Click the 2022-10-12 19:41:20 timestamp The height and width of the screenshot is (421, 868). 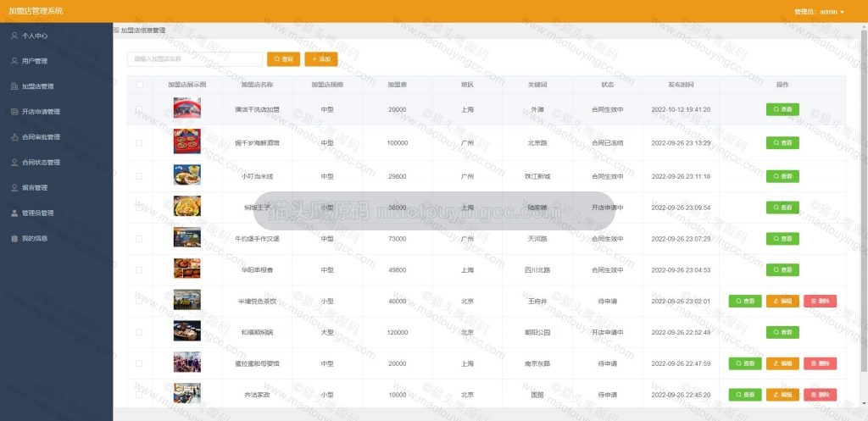pos(681,109)
